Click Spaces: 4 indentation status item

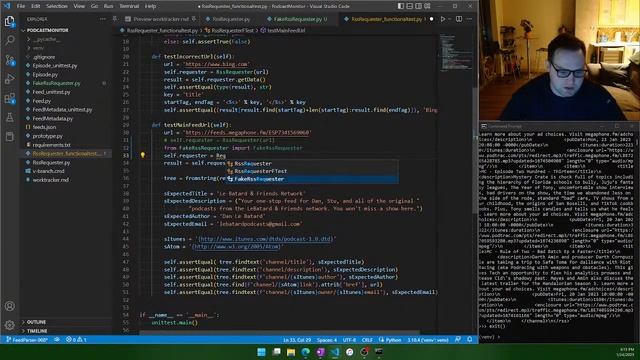pos(327,340)
